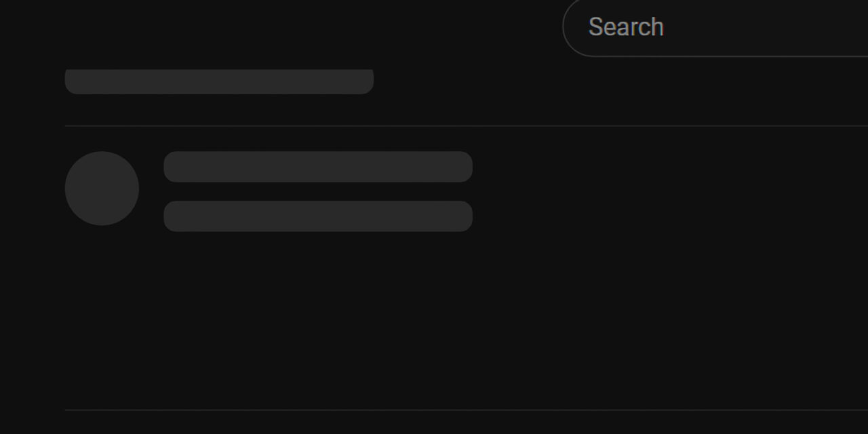This screenshot has width=868, height=434.
Task: Click the title placeholder bar above the divider
Action: click(x=218, y=81)
